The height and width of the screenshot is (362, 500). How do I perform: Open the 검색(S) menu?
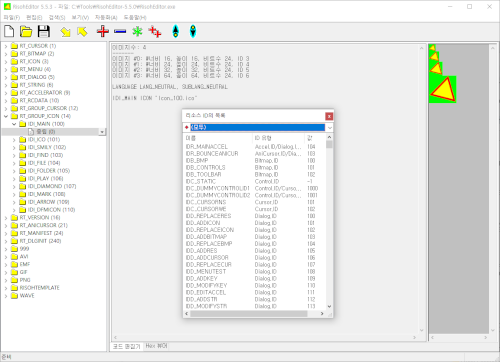[57, 17]
